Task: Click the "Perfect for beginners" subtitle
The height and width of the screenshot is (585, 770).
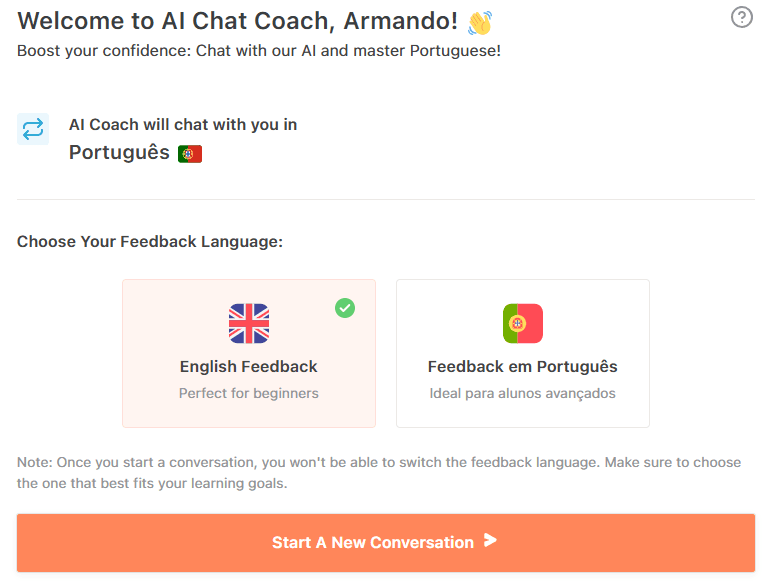Action: (x=249, y=393)
